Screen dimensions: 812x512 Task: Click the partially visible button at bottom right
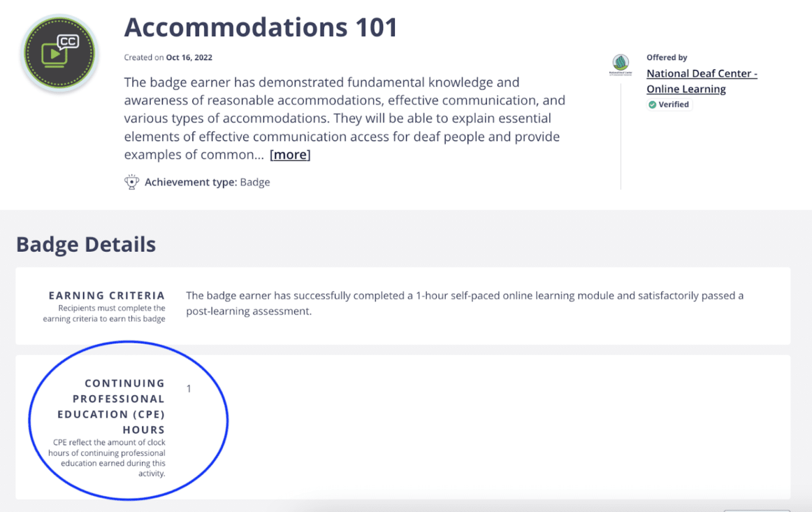[756, 510]
